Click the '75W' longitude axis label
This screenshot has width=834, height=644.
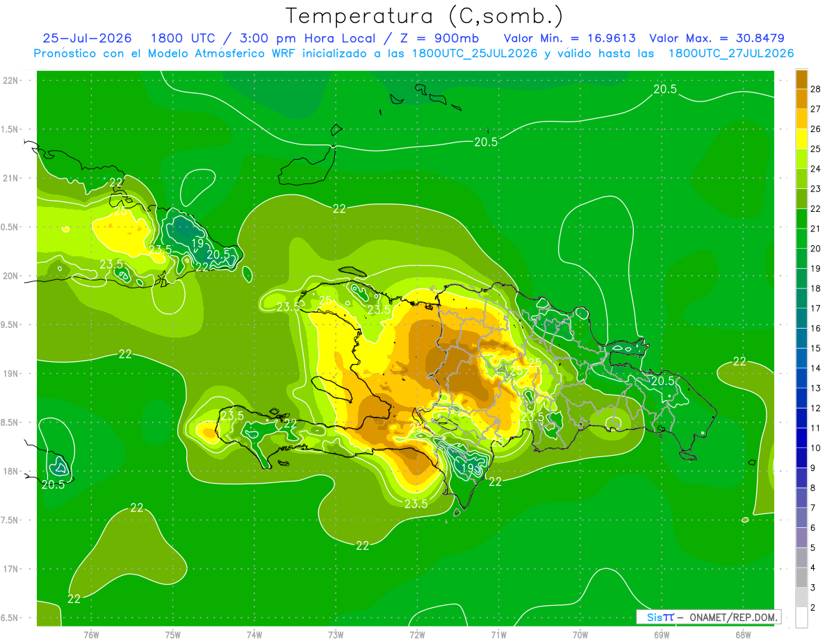pos(172,634)
